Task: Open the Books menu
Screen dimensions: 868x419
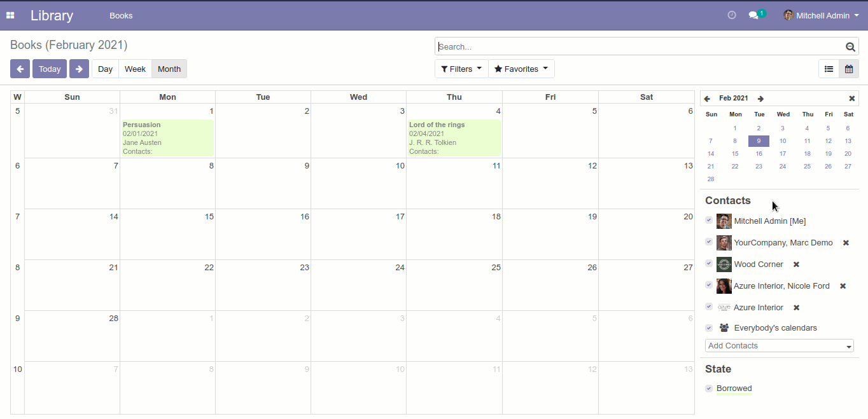Action: pos(121,15)
